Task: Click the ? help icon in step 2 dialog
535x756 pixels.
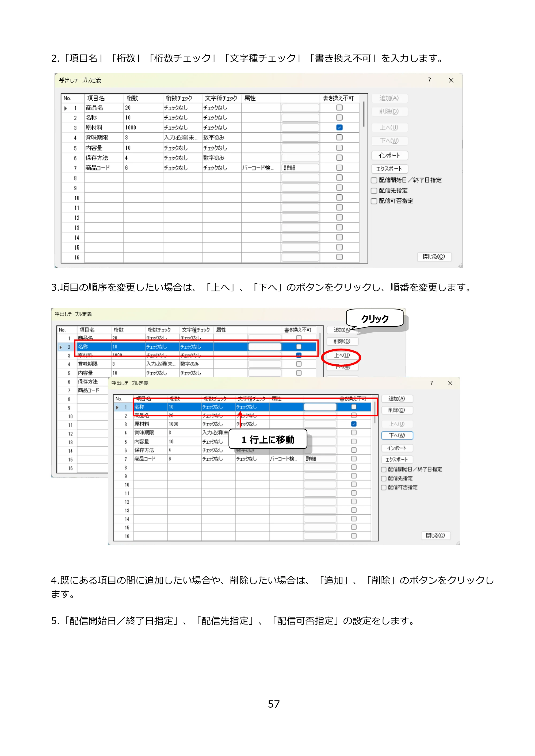Action: pos(429,80)
